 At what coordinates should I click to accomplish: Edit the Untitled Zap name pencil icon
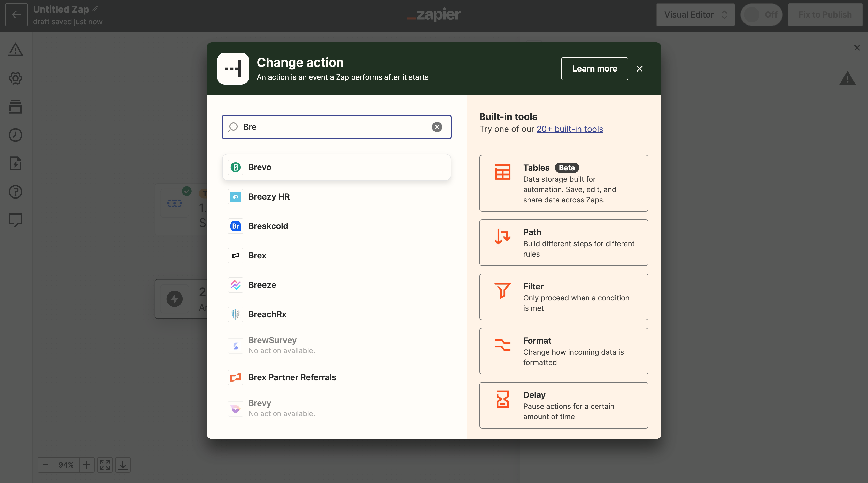(x=95, y=9)
